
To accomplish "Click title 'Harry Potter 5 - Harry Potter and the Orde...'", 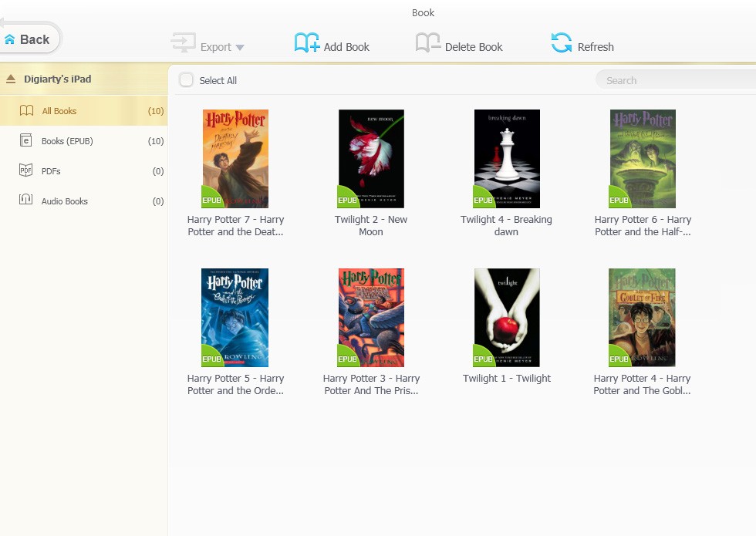I will [x=235, y=385].
